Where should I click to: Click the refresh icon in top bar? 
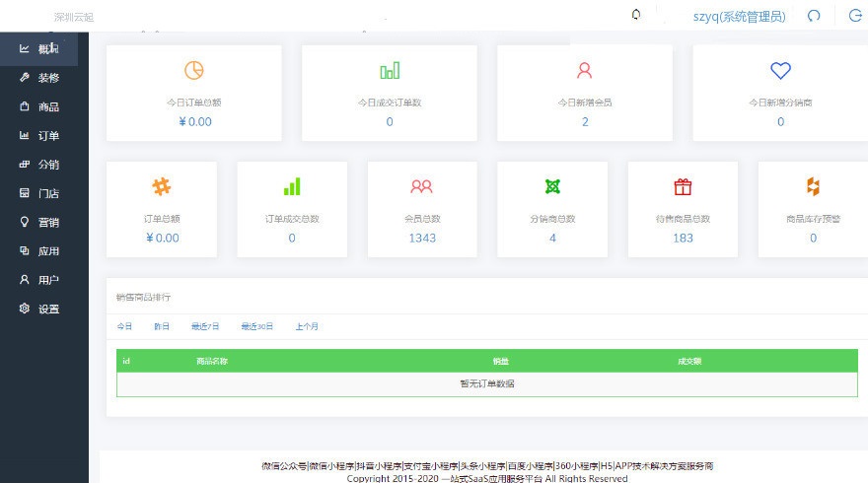(x=814, y=16)
